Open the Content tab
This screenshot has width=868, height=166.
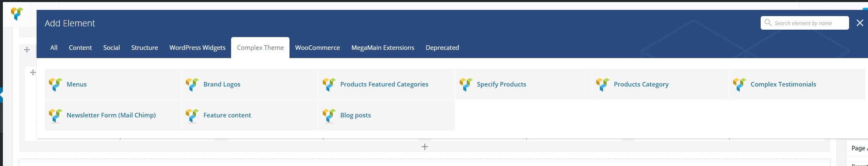(x=80, y=48)
